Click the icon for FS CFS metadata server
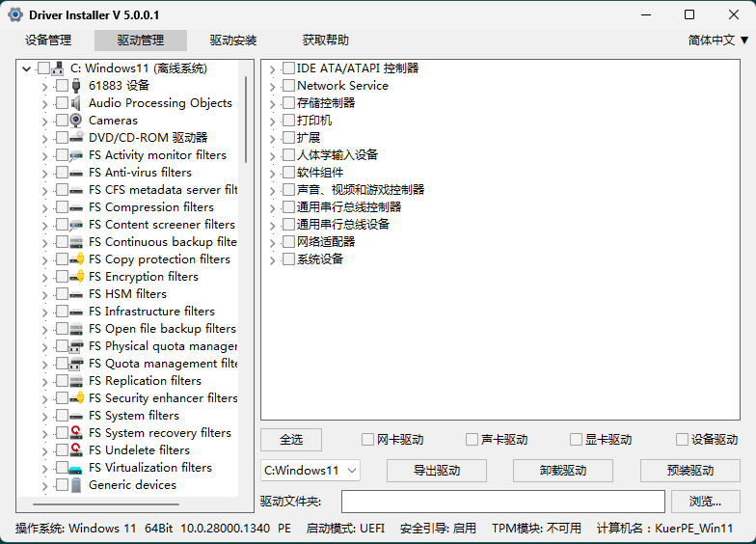This screenshot has height=544, width=756. click(x=75, y=191)
